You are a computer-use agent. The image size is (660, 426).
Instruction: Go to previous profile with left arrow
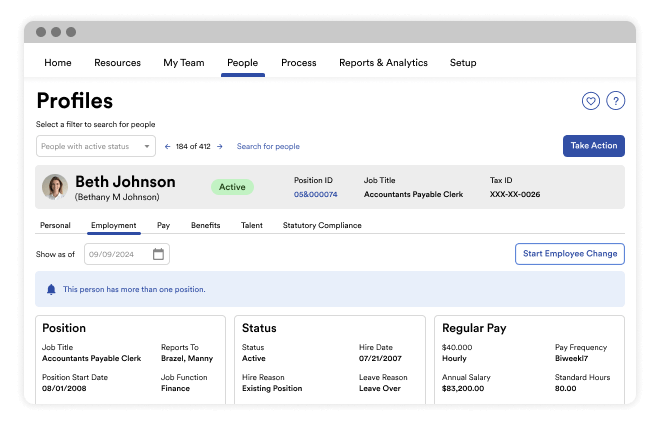pyautogui.click(x=168, y=146)
